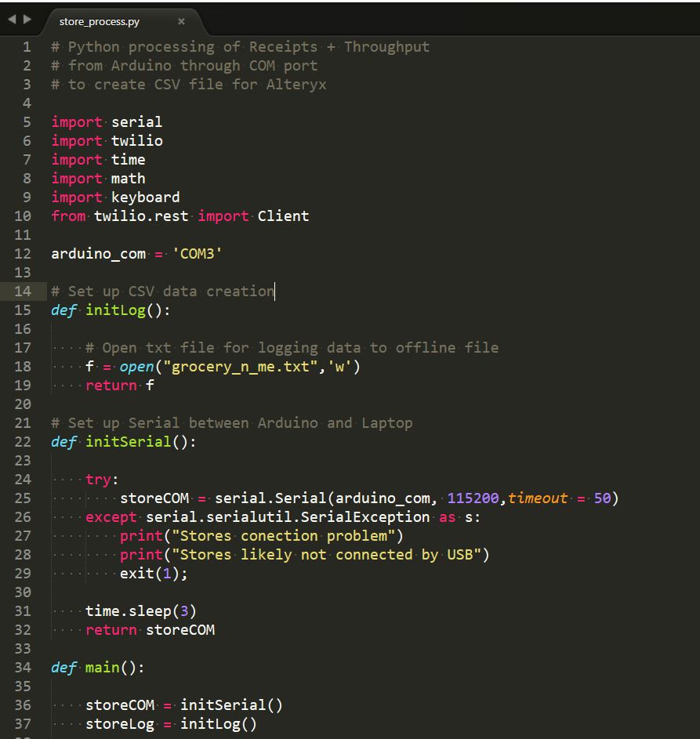
Task: Click the previous-tab left arrow
Action: click(x=13, y=20)
